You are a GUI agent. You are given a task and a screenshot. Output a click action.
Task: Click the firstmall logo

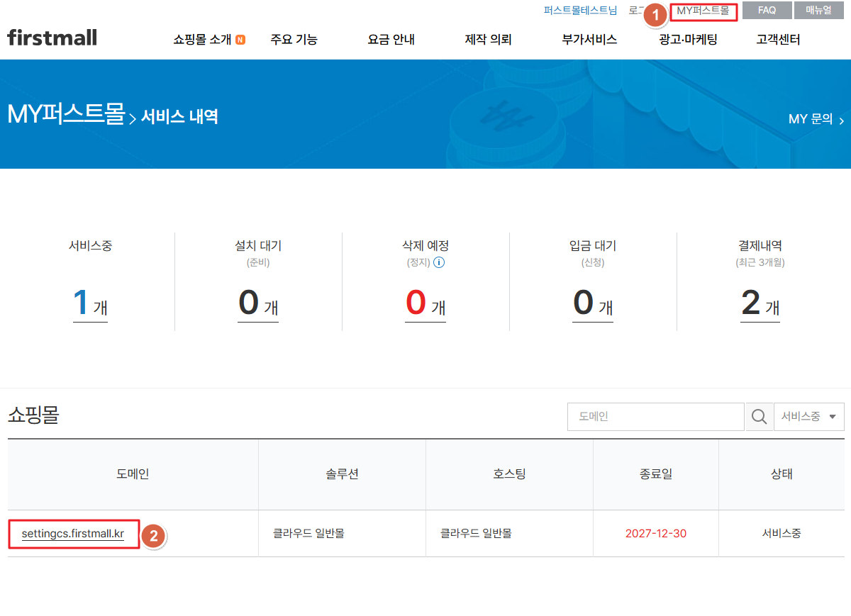(52, 38)
